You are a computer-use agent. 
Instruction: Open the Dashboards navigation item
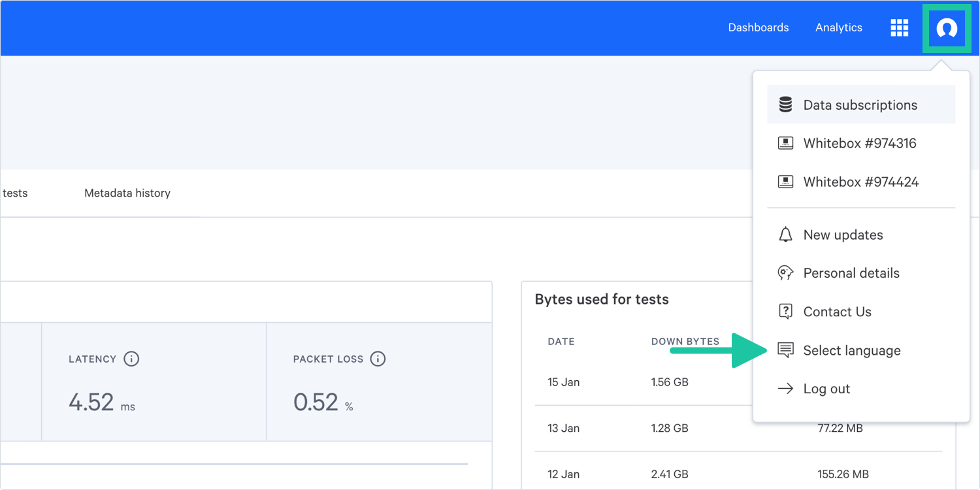point(758,27)
